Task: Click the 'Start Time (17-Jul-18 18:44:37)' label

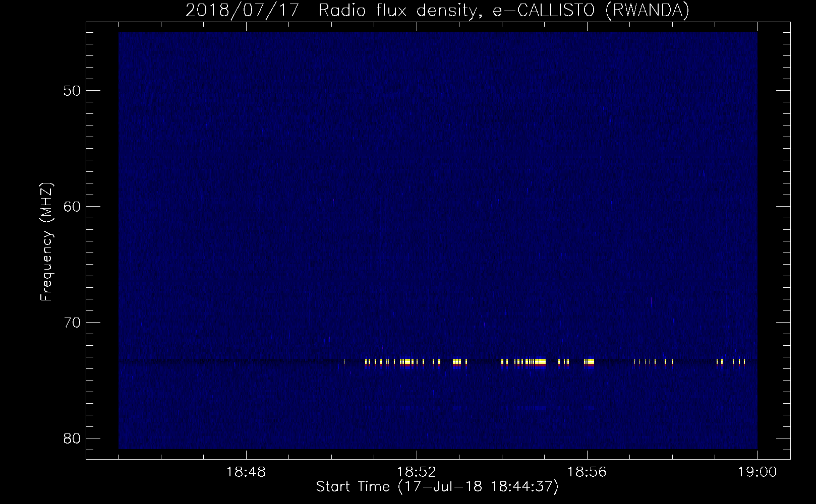Action: click(x=437, y=487)
